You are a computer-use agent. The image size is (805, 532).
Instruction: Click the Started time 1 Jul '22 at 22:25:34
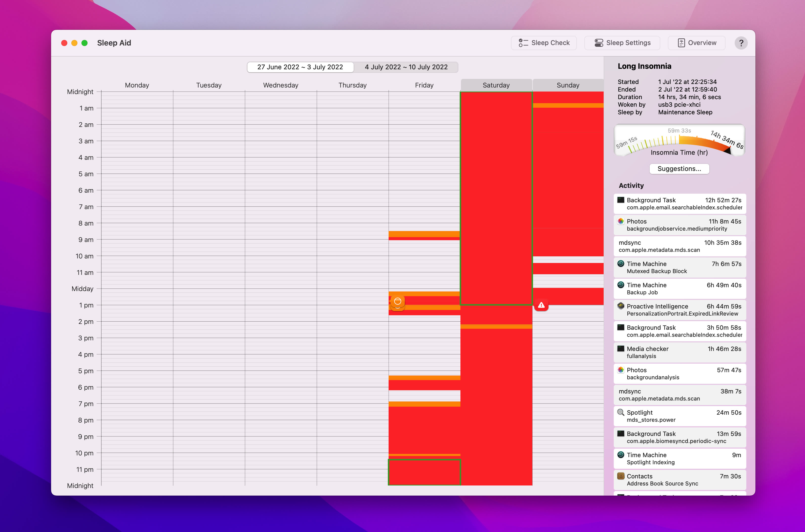tap(687, 82)
